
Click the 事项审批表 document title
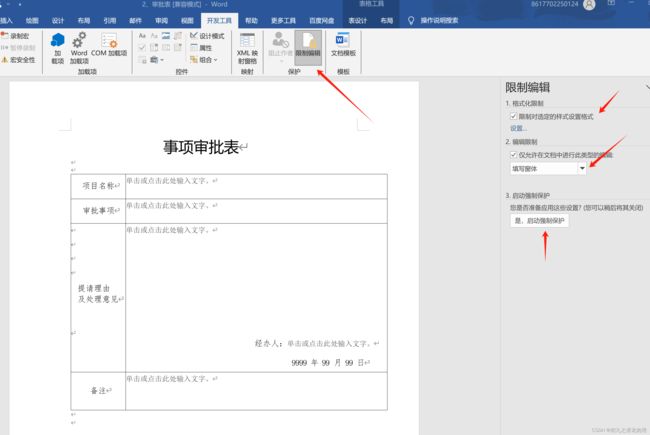[201, 147]
